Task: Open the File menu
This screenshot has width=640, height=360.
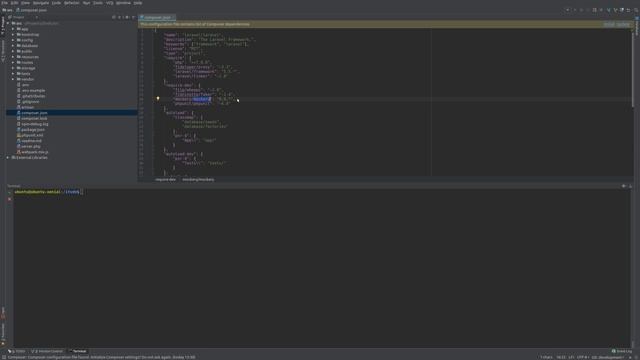Action: tap(4, 3)
